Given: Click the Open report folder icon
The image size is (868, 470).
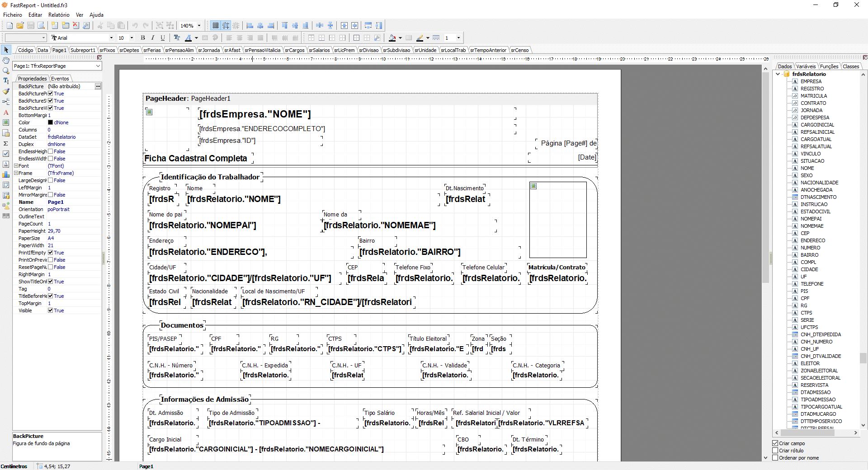Looking at the screenshot, I should tap(20, 26).
